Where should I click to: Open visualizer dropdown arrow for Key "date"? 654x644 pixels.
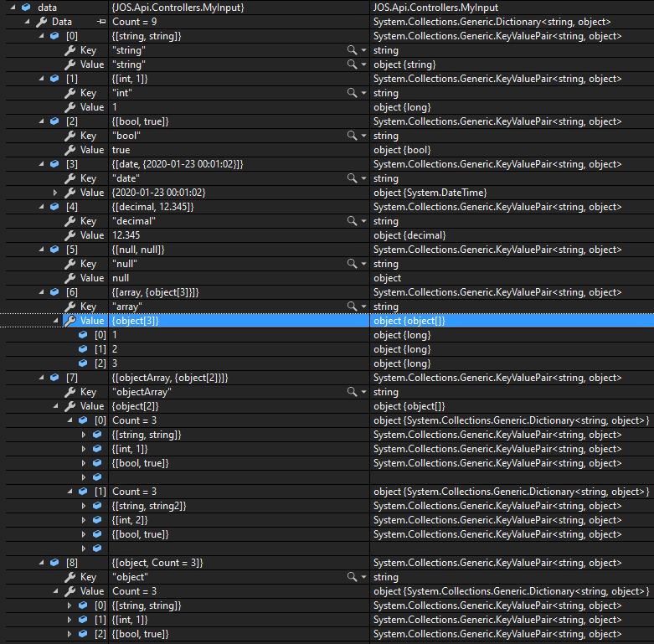pyautogui.click(x=363, y=178)
